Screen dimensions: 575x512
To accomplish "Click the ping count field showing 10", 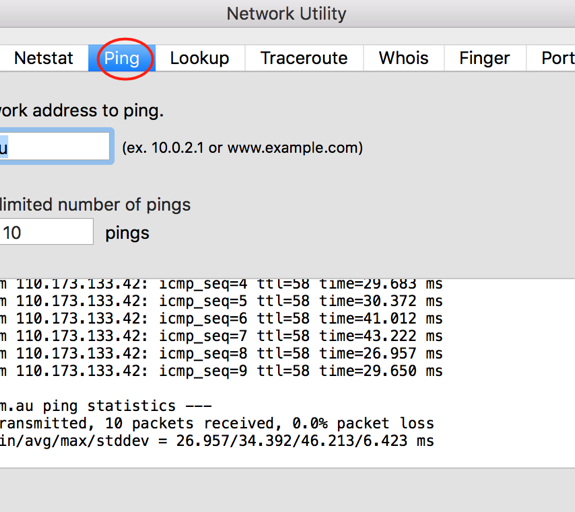I will (x=47, y=232).
